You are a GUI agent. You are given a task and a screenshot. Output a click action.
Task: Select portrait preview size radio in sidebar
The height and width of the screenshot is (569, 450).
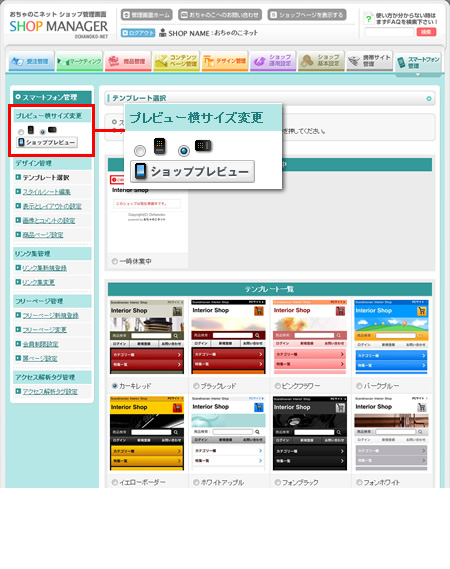[21, 132]
